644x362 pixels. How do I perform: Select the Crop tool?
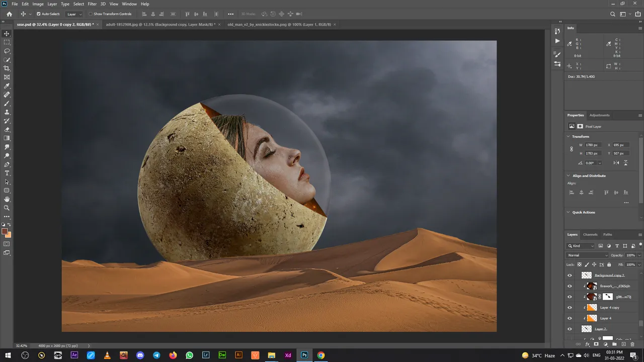(x=7, y=68)
